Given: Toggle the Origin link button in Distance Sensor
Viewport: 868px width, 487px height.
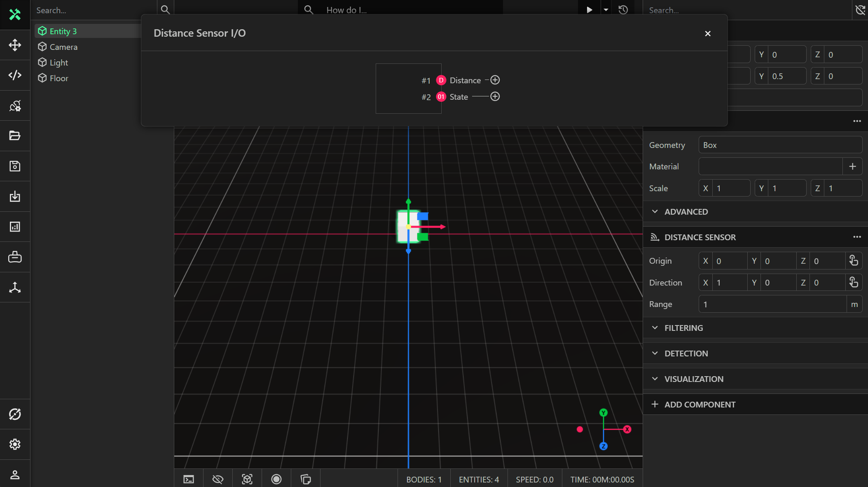Looking at the screenshot, I should tap(853, 260).
